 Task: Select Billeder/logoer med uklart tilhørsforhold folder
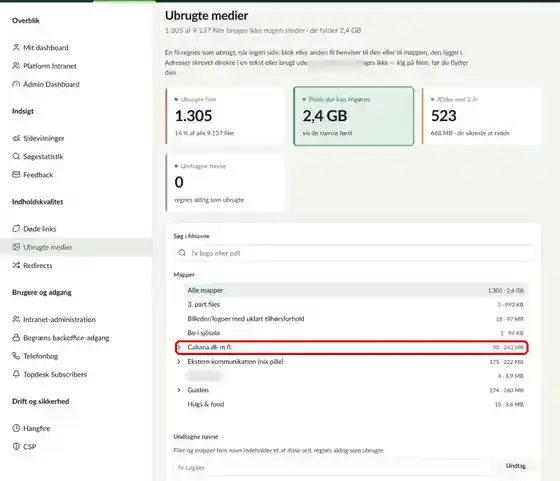[356, 319]
